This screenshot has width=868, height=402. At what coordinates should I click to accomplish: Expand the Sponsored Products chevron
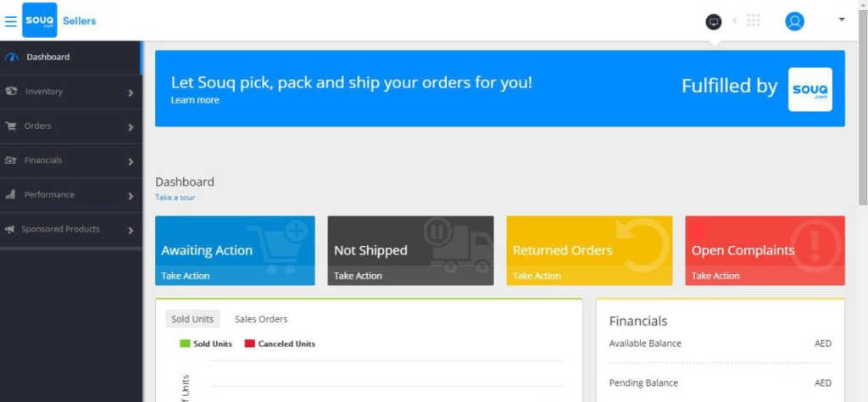coord(131,231)
